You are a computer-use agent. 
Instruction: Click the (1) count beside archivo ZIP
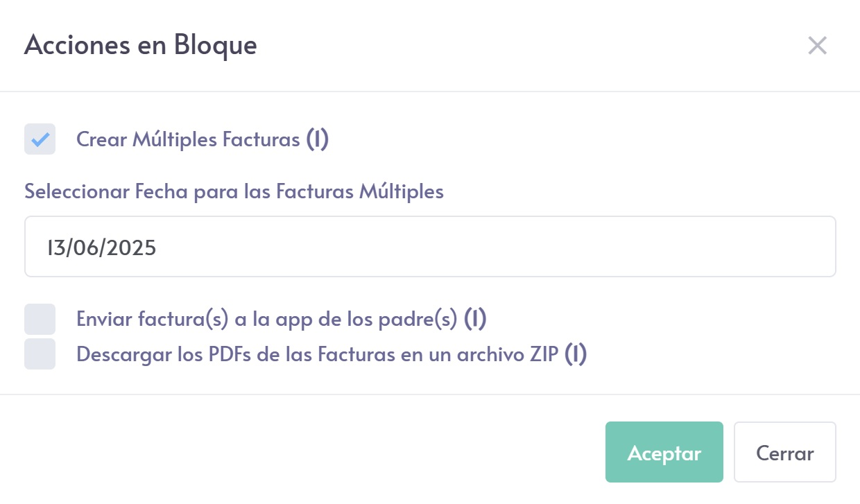coord(576,354)
